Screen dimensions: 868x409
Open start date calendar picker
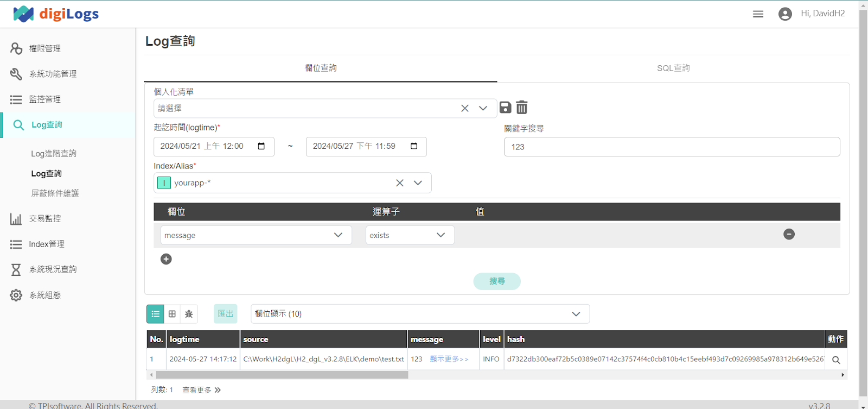point(261,146)
